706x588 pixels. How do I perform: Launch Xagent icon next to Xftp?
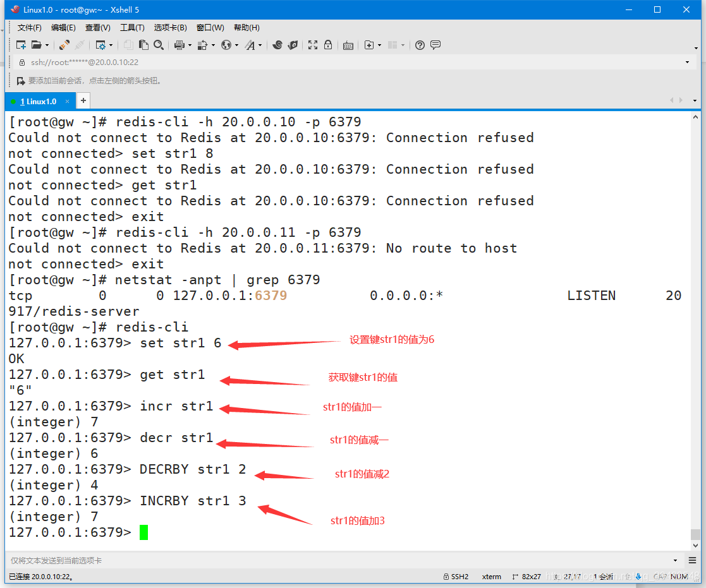coord(293,45)
